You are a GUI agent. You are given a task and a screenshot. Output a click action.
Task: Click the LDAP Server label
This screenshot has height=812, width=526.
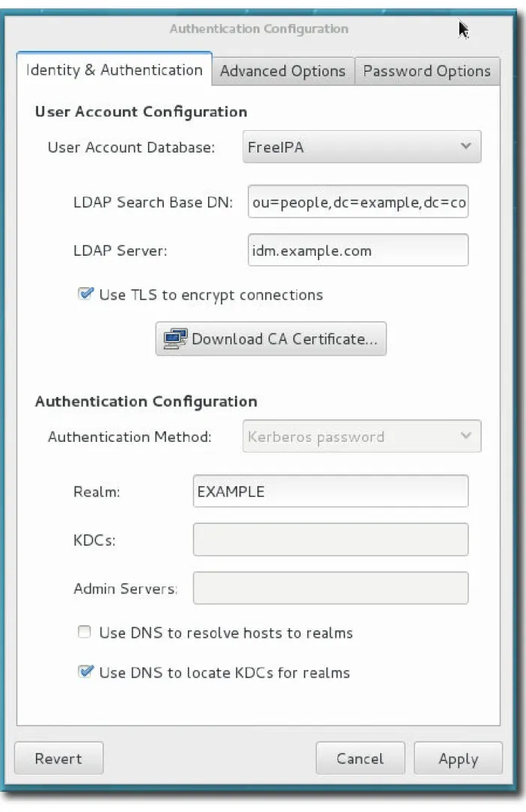pos(120,250)
